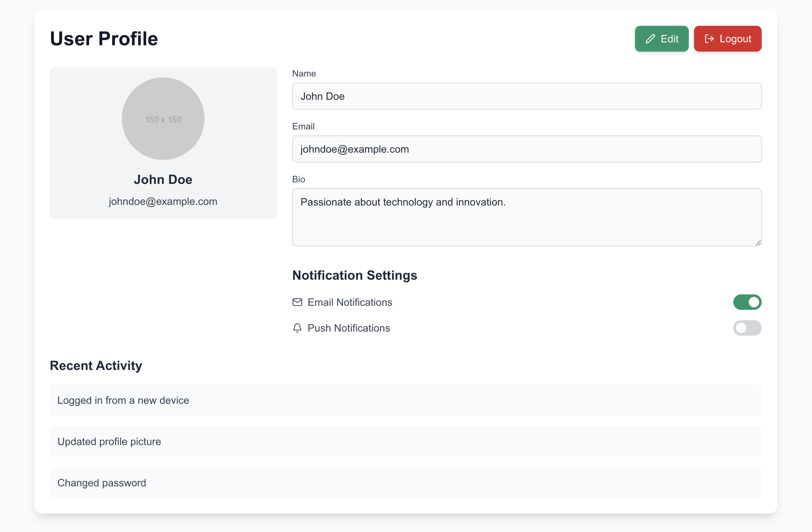Turn off Email Notifications toggle
Image resolution: width=812 pixels, height=532 pixels.
[x=747, y=302]
